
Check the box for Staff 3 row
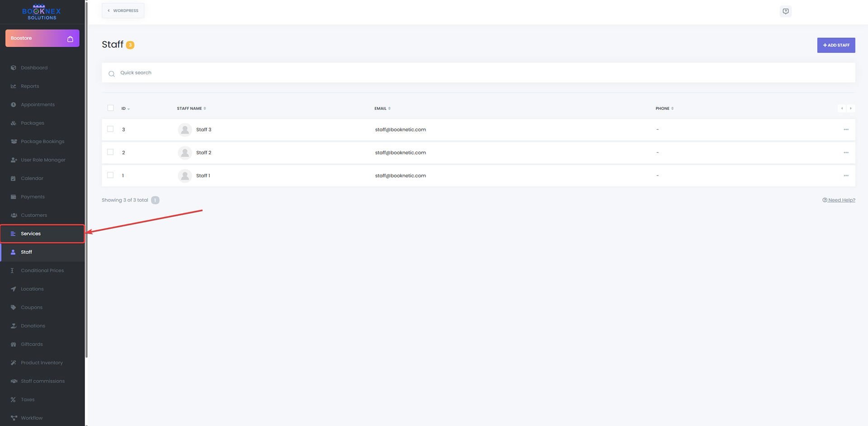point(110,129)
